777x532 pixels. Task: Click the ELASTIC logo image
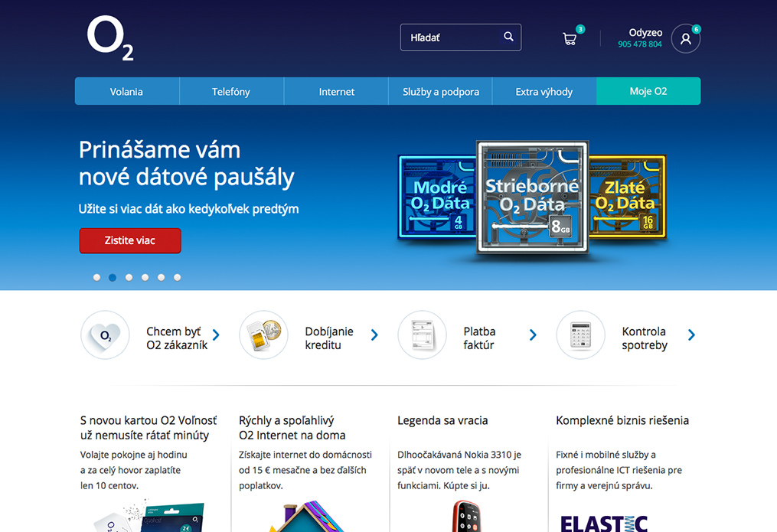point(604,523)
